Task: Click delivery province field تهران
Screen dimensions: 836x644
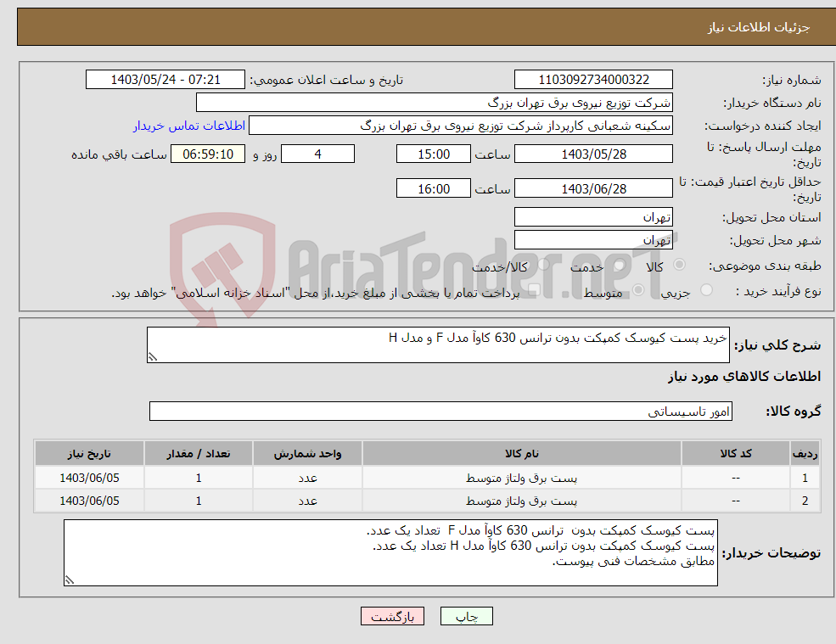Action: click(593, 217)
